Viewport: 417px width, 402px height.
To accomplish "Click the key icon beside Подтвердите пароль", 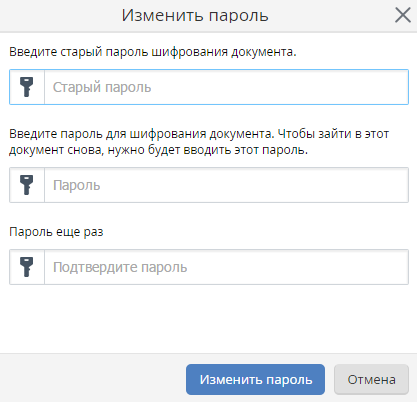I will coord(27,267).
